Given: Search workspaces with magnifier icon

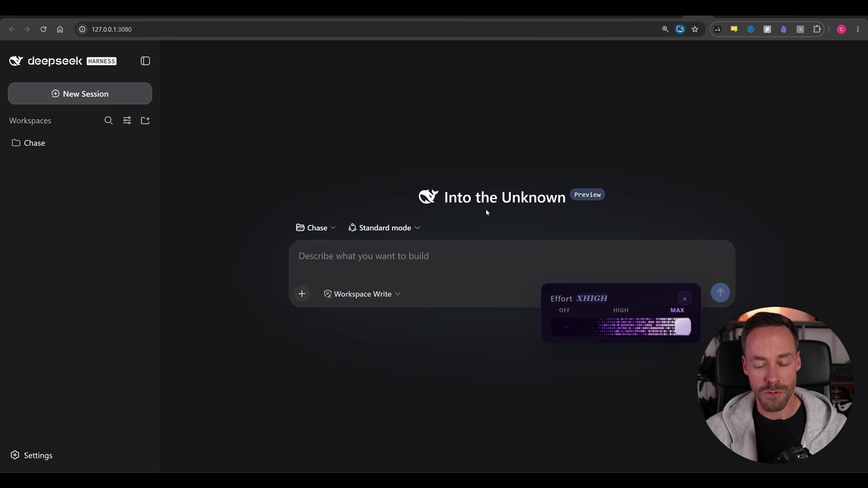Looking at the screenshot, I should pos(108,120).
